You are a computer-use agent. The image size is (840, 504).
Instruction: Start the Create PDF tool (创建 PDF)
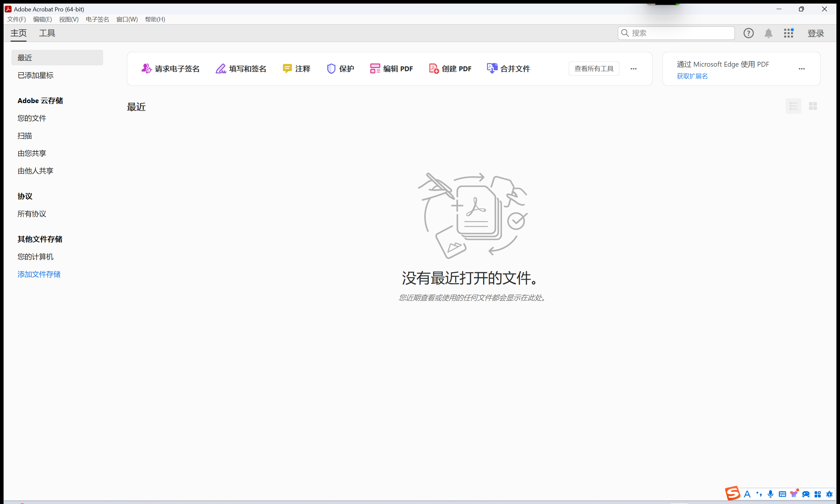(x=450, y=69)
